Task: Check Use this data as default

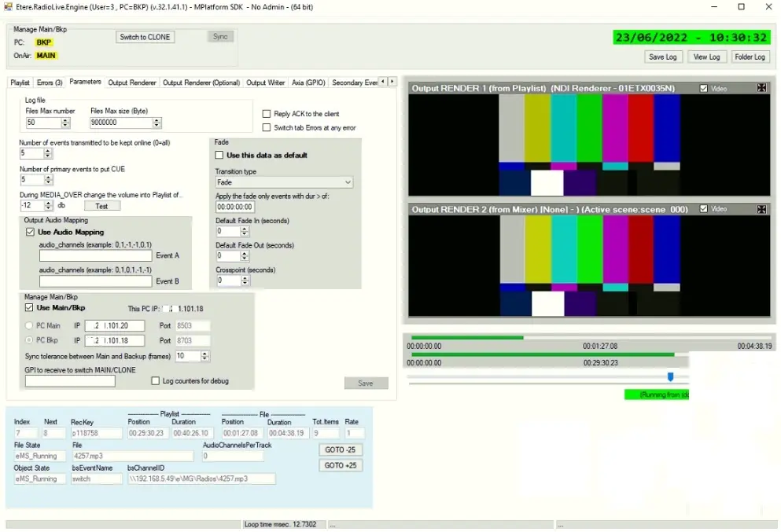Action: tap(220, 156)
